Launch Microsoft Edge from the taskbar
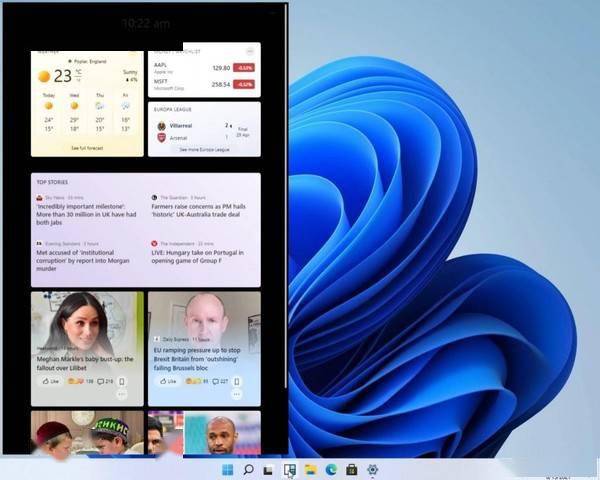This screenshot has width=600, height=480. 331,470
